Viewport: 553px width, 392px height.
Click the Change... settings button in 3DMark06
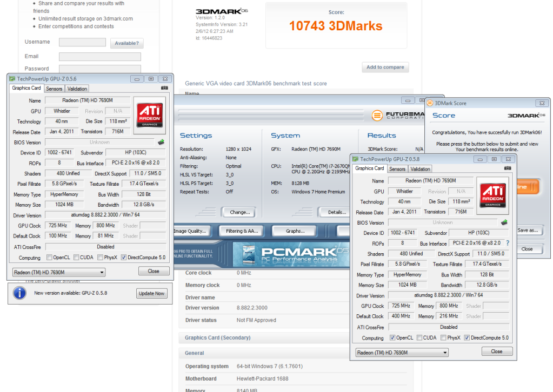[239, 212]
